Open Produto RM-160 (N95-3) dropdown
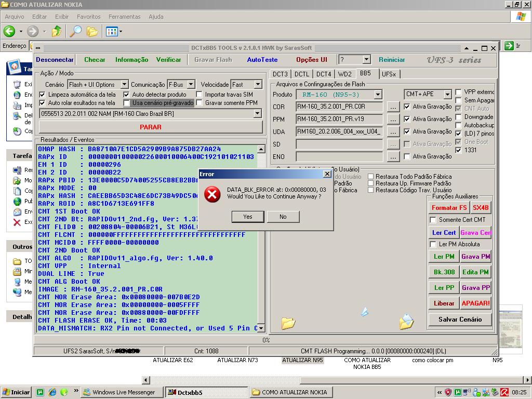 coord(378,95)
